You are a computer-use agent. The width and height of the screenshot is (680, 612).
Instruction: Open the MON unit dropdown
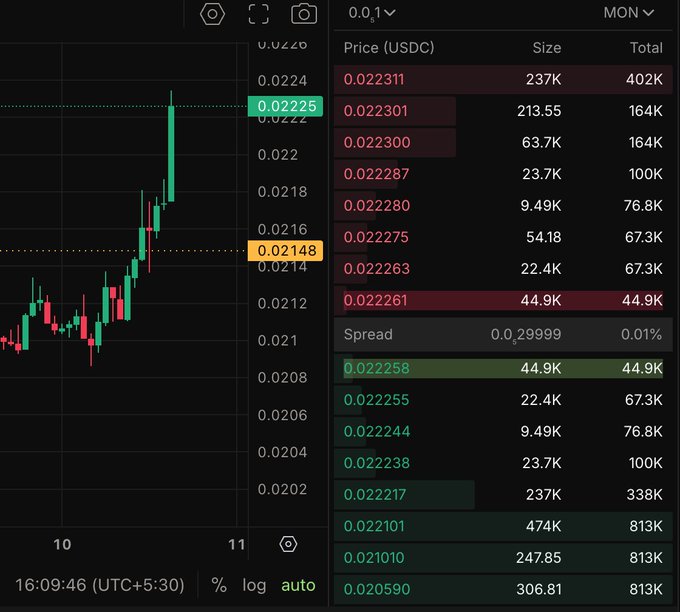point(628,13)
